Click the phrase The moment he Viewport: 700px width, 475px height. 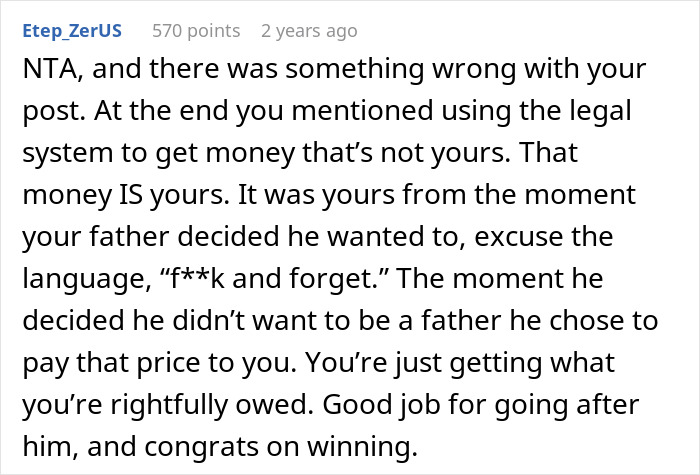pyautogui.click(x=500, y=278)
